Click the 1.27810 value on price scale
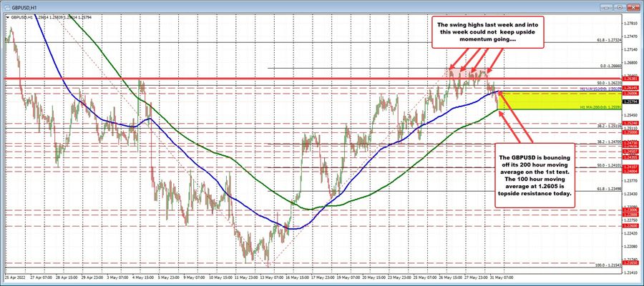The width and height of the screenshot is (644, 286). [630, 24]
